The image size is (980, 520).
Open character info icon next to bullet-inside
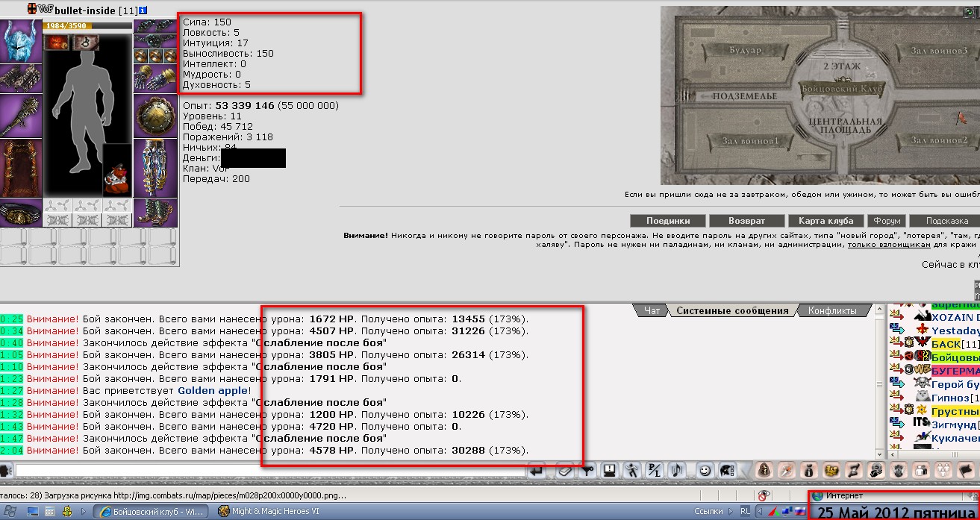pyautogui.click(x=143, y=9)
